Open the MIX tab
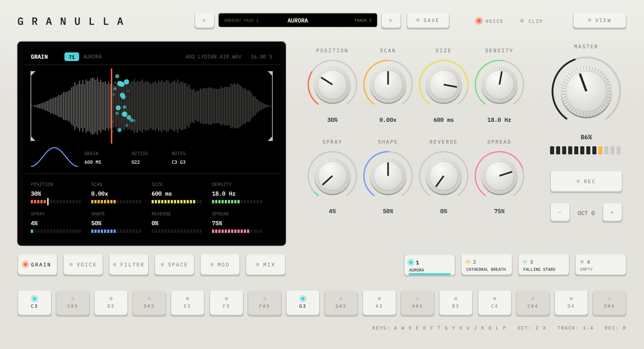The image size is (644, 349). (x=266, y=265)
